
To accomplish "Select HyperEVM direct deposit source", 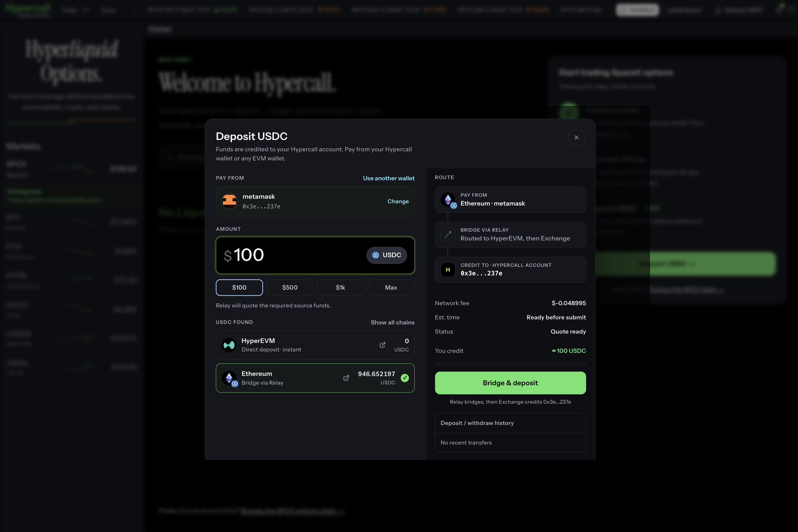I will click(x=315, y=345).
